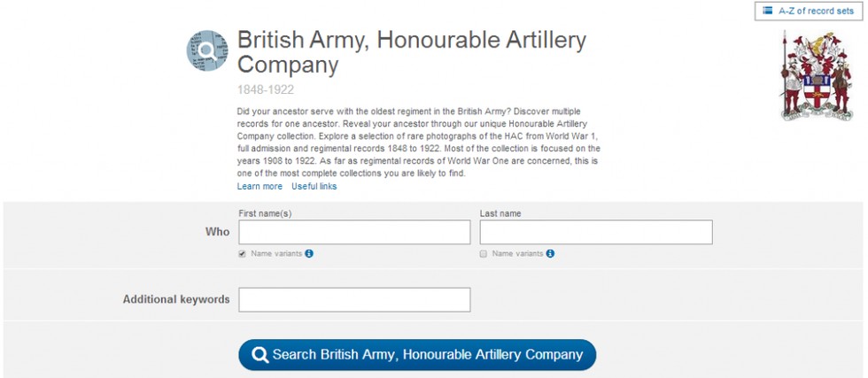Click the list icon beside A-Z of record sets
Screen dimensions: 868x378
click(767, 11)
